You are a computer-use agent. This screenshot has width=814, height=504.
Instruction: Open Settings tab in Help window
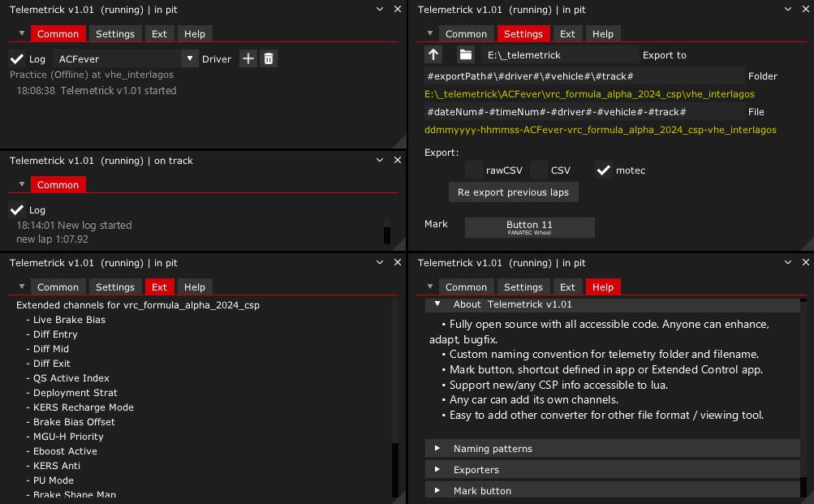[x=523, y=287]
